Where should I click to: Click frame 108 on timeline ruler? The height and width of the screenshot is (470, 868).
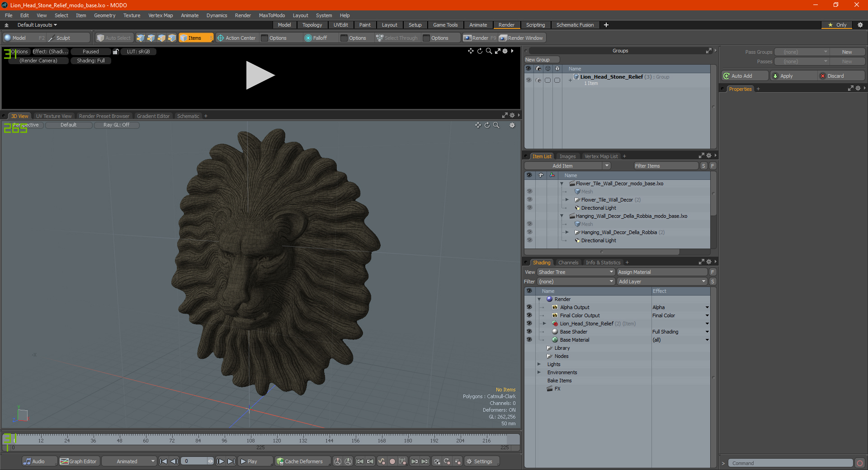coord(250,440)
